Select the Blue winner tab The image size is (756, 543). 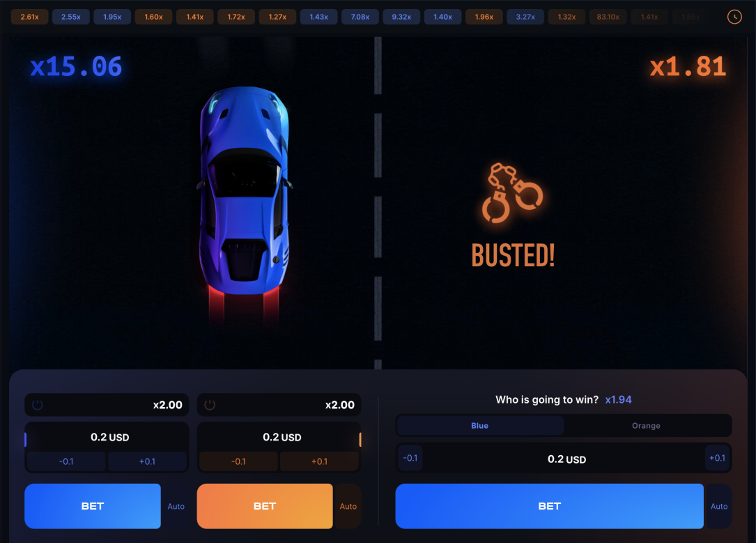tap(480, 426)
